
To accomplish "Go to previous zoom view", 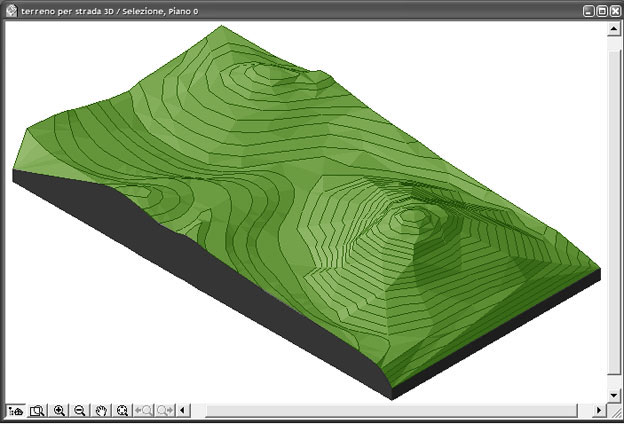I will coord(144,411).
